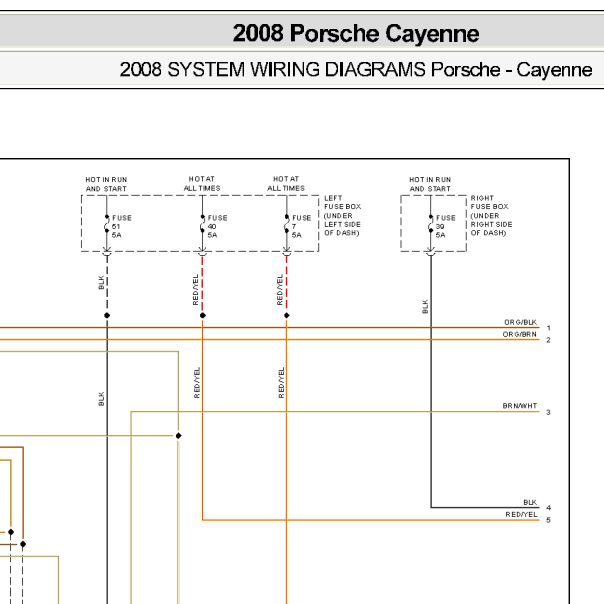Click the Fuse 40 symbol
The height and width of the screenshot is (604, 604).
pos(202,227)
